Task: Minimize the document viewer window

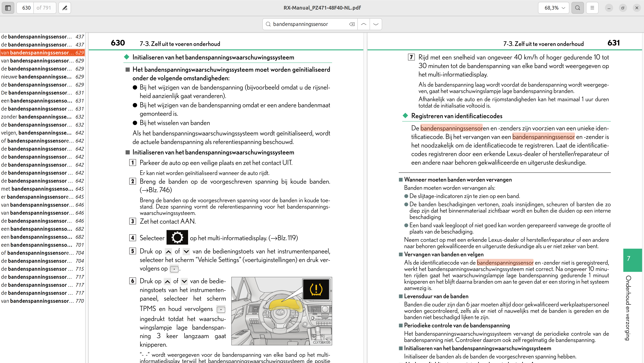Action: (609, 8)
